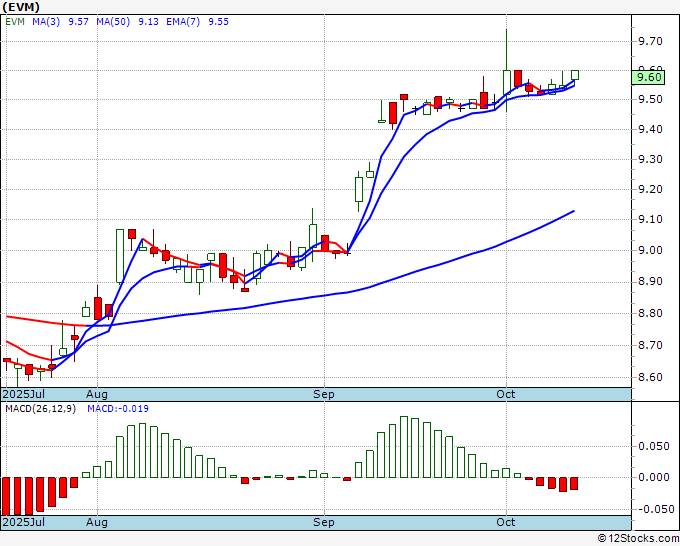The height and width of the screenshot is (546, 680).
Task: Click the 8.70 price axis label
Action: pyautogui.click(x=650, y=346)
